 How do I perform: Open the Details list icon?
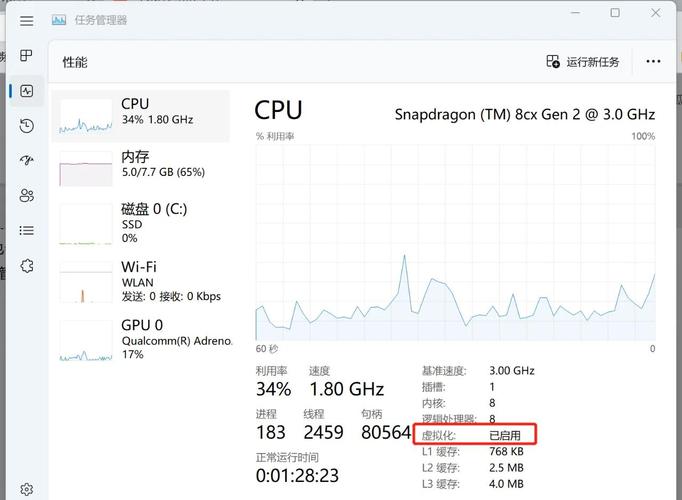[27, 230]
